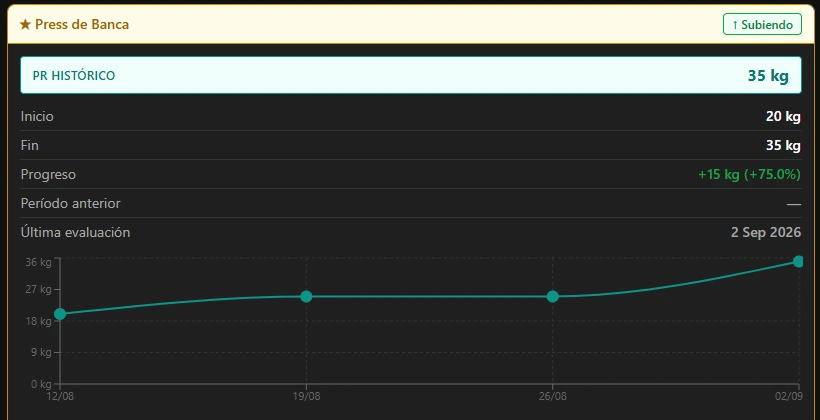Click the 27 kg y-axis label
This screenshot has width=820, height=420.
39,289
